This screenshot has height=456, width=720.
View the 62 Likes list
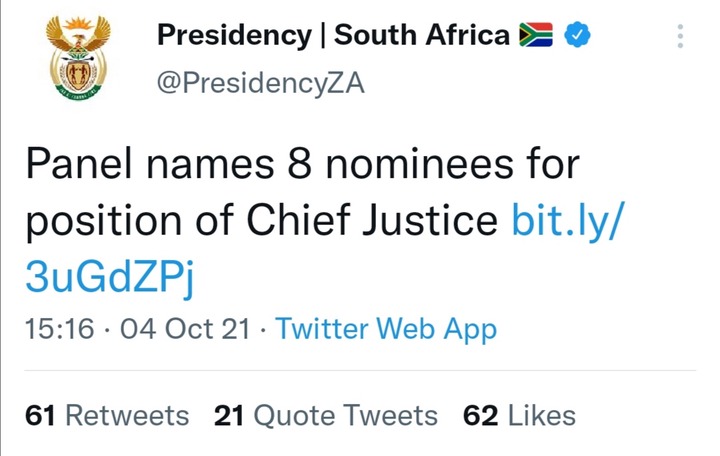pos(519,416)
